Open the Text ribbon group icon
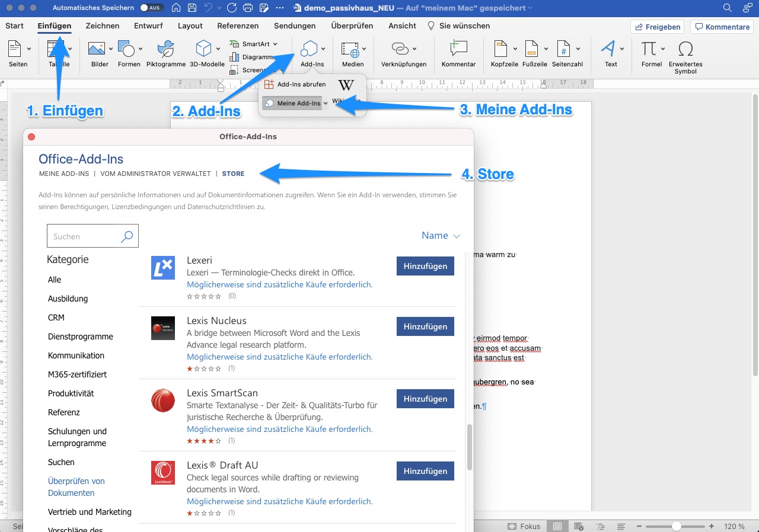 pyautogui.click(x=608, y=49)
